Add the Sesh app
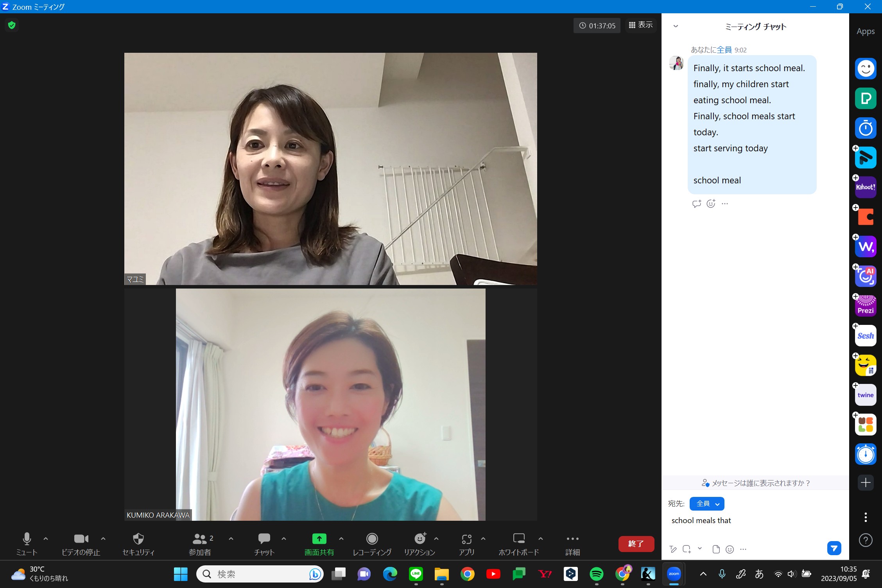The image size is (882, 588). click(866, 336)
